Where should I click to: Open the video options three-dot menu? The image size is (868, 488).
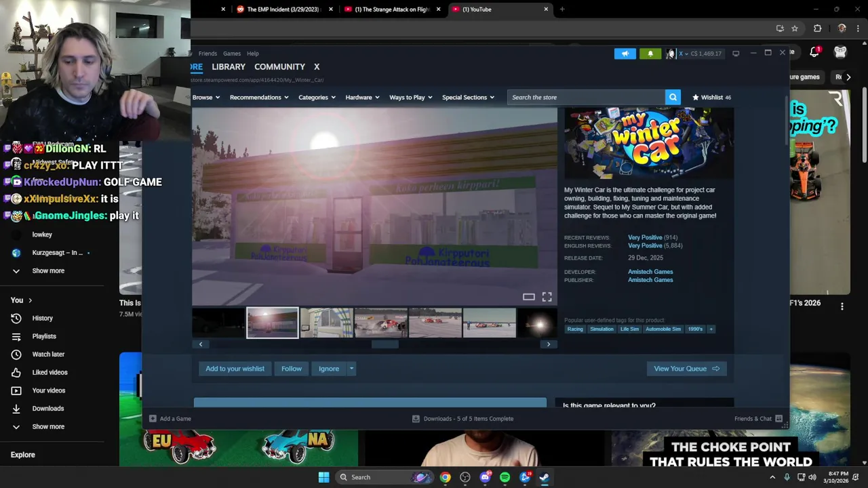842,306
